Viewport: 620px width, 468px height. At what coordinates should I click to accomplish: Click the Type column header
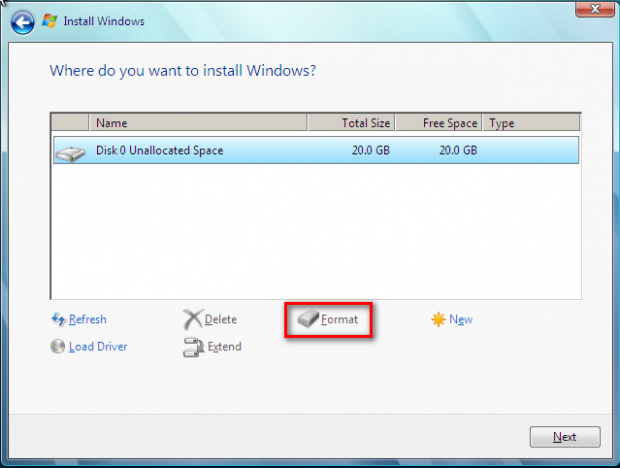pyautogui.click(x=531, y=123)
